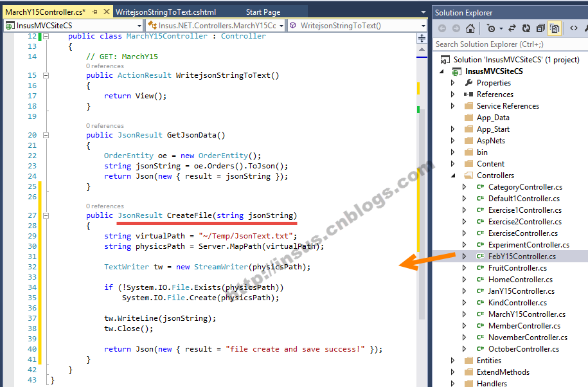Click the Collapse All icon in Solution Explorer
The height and width of the screenshot is (387, 588).
tap(540, 28)
